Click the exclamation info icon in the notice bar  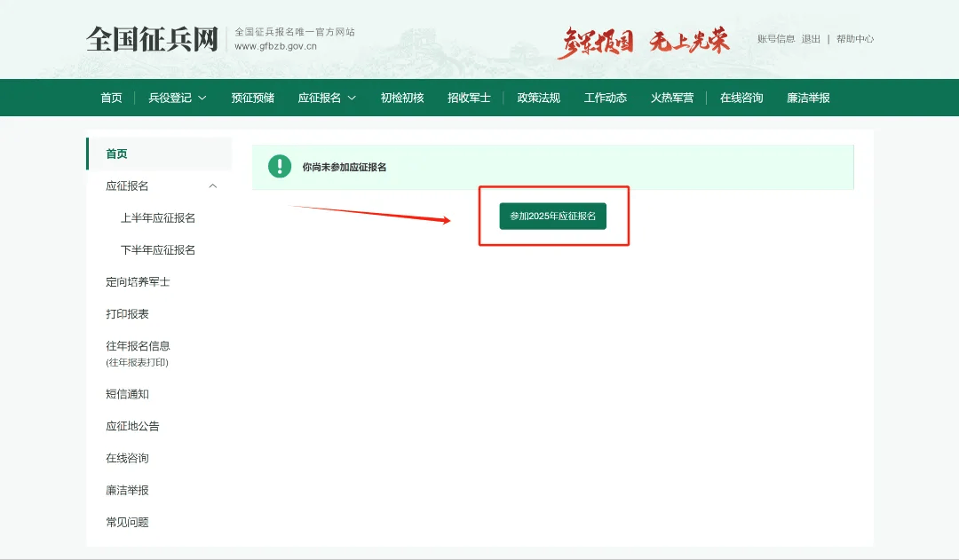281,166
